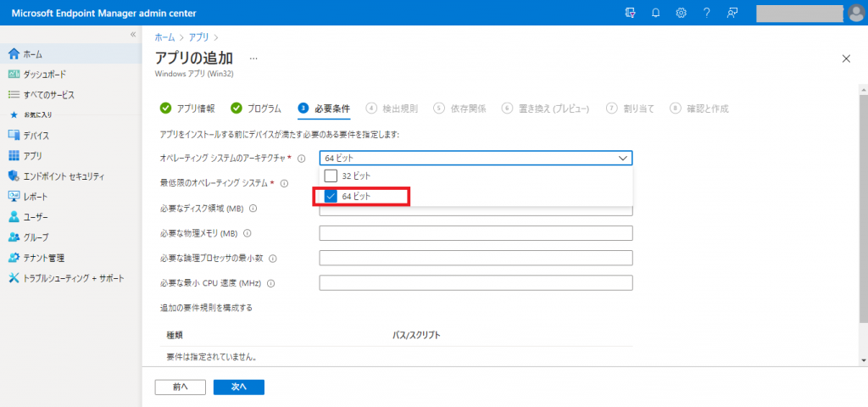Viewport: 868px width, 407px height.
Task: Click the デバイス devices icon
Action: click(x=14, y=136)
